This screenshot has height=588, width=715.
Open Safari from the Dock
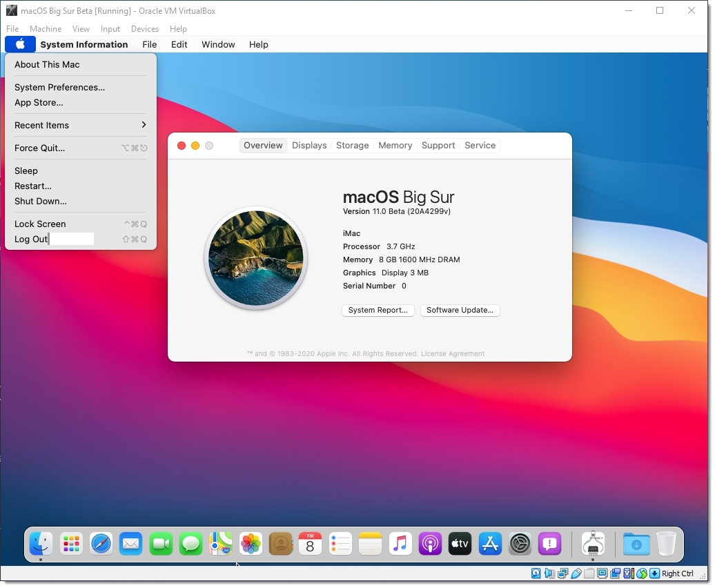coord(101,544)
